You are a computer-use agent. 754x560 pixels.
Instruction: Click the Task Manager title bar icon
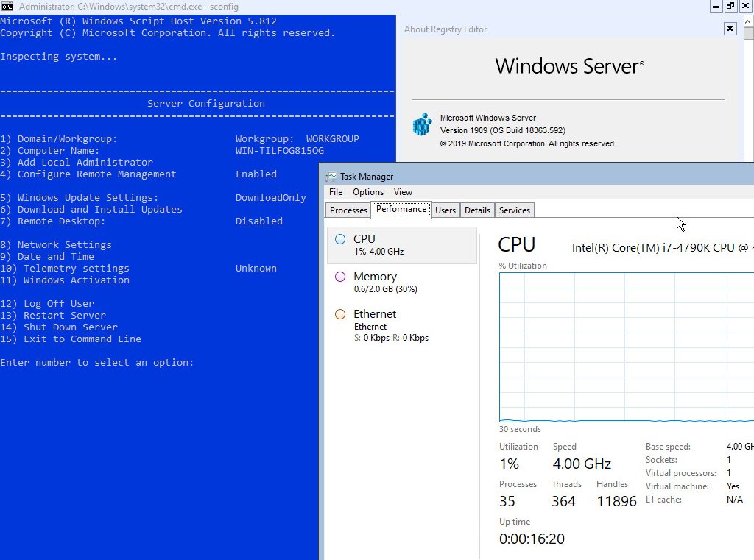(331, 177)
